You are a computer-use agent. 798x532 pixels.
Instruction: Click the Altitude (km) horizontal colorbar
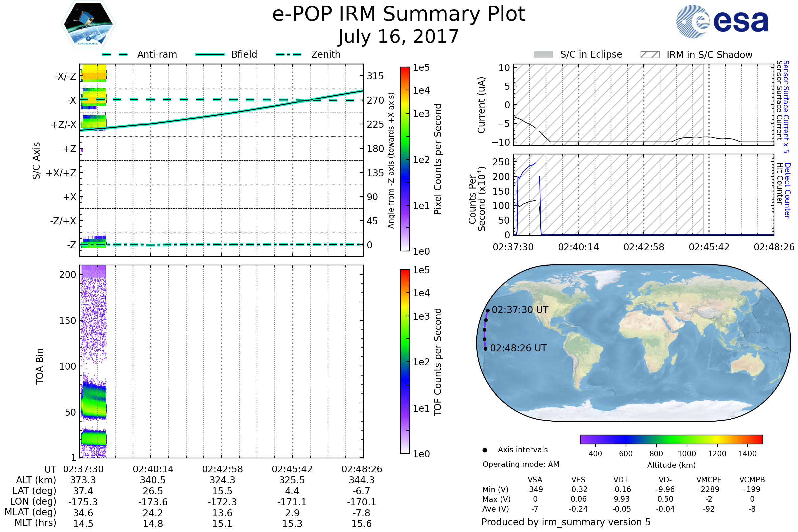(x=671, y=439)
